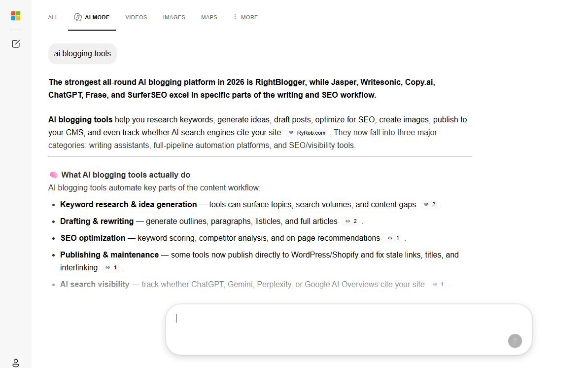Switch to the ALL tab
The image size is (588, 368).
53,17
